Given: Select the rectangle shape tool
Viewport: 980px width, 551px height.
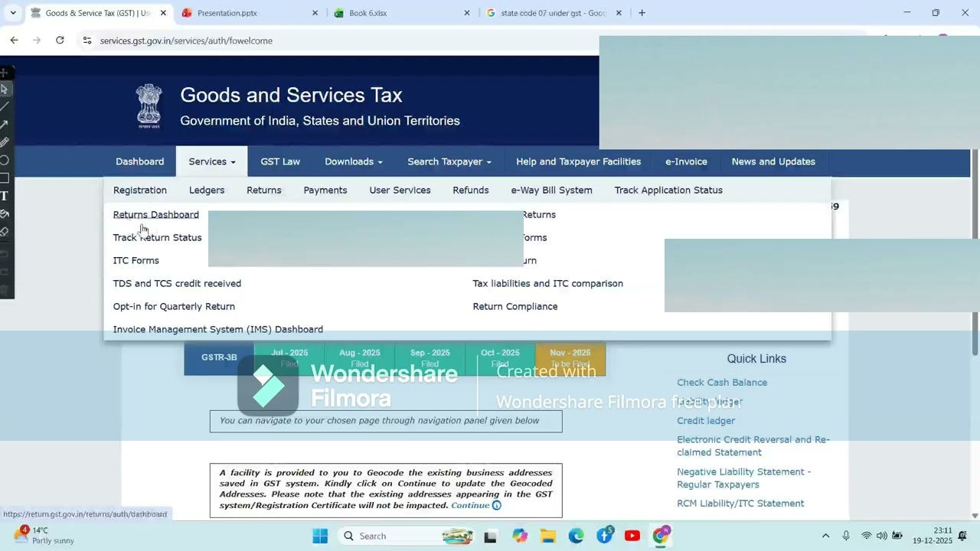Looking at the screenshot, I should [x=5, y=178].
